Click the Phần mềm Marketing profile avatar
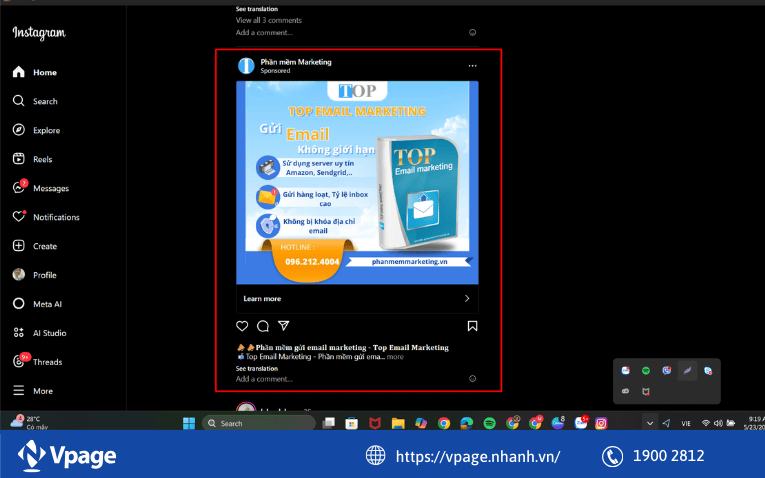 click(246, 66)
